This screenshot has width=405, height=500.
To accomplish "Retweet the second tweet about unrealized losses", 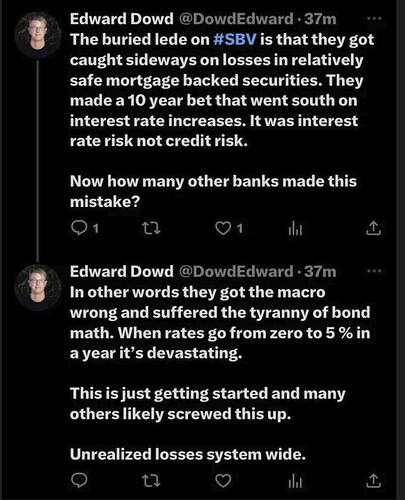I will (x=151, y=481).
